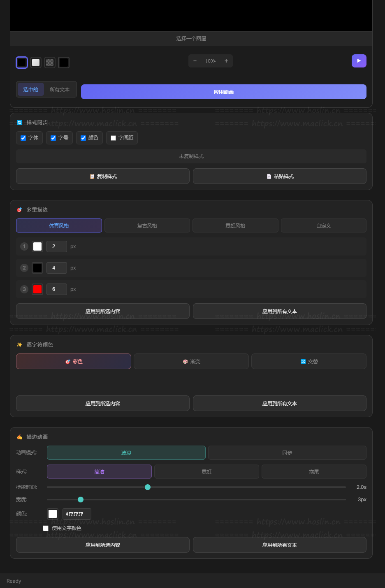Open the red color swatch of stroke 3
The height and width of the screenshot is (588, 385).
click(37, 289)
